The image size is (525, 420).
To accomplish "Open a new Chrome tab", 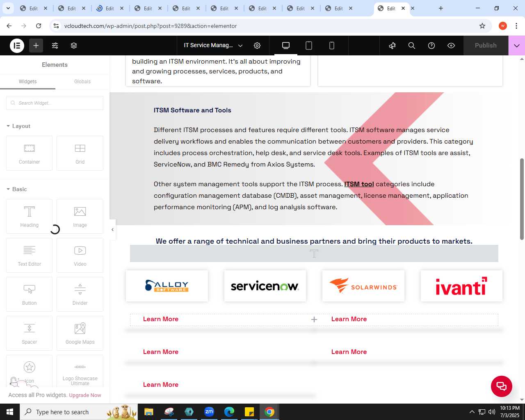I will pos(441,8).
